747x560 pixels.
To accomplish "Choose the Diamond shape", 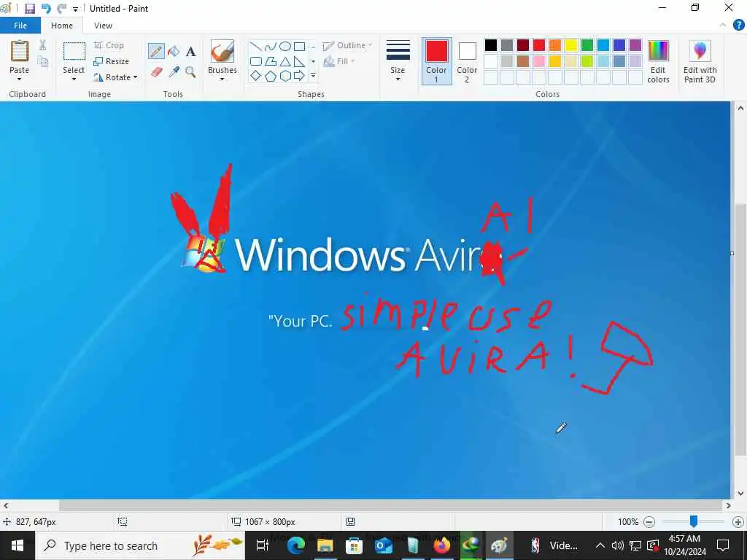I will [256, 76].
